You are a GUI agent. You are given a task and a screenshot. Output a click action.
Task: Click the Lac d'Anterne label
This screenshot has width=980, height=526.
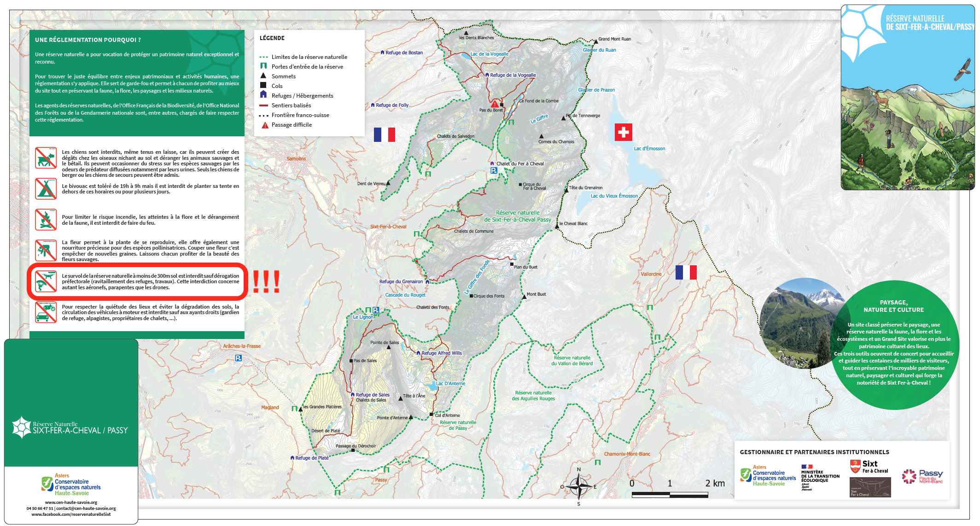450,384
